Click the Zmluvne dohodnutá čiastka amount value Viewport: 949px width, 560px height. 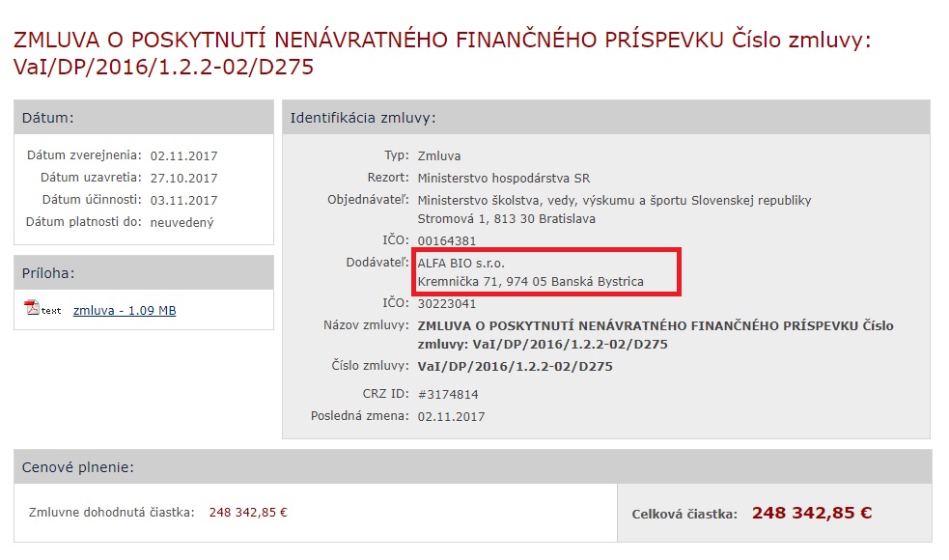(248, 513)
